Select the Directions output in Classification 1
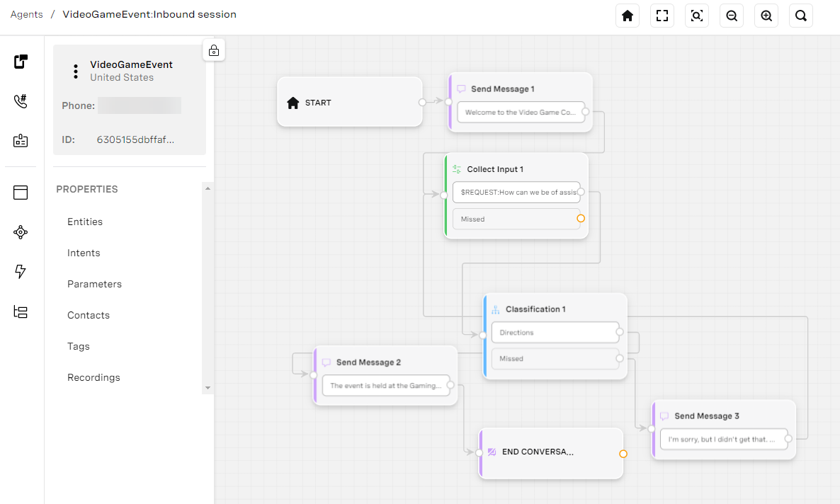The width and height of the screenshot is (840, 504). pos(555,333)
